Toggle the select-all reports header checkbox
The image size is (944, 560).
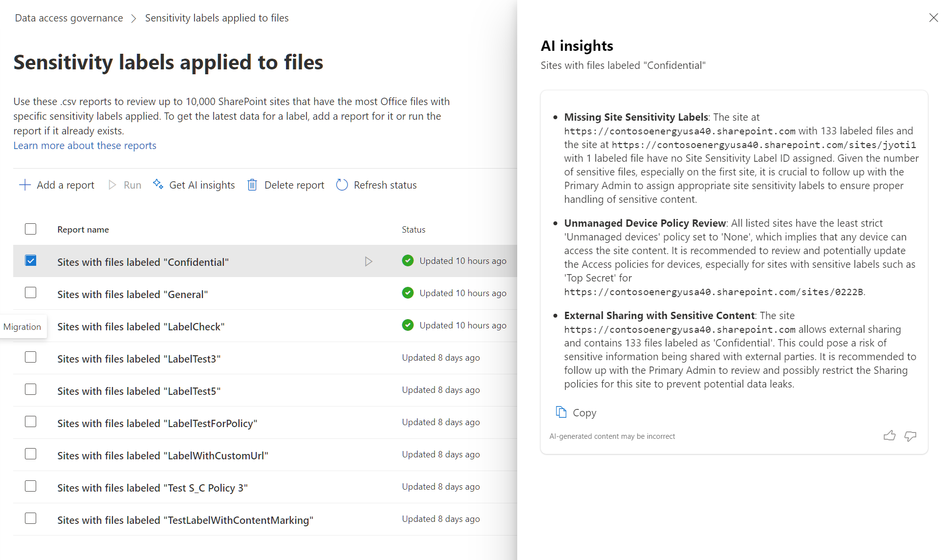click(31, 229)
